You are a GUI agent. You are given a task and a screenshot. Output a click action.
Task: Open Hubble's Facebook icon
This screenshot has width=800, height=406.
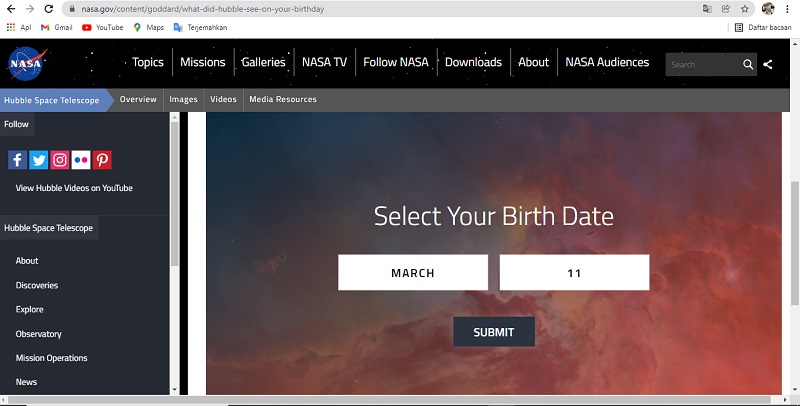(17, 160)
